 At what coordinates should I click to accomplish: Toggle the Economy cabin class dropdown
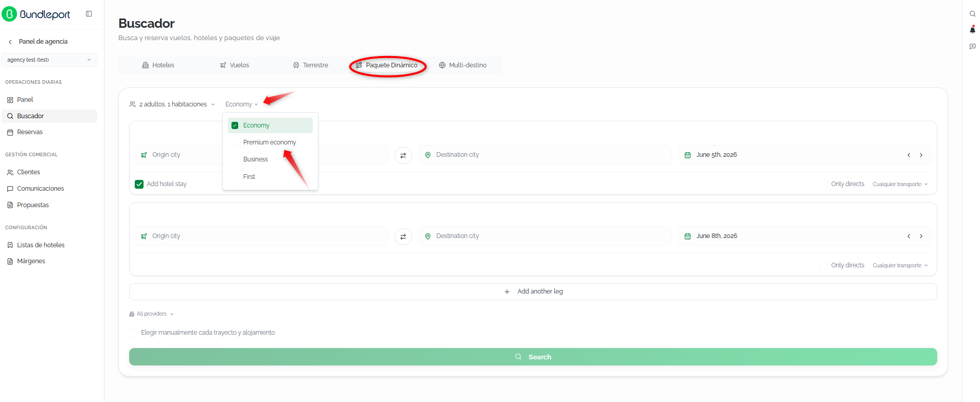[242, 104]
